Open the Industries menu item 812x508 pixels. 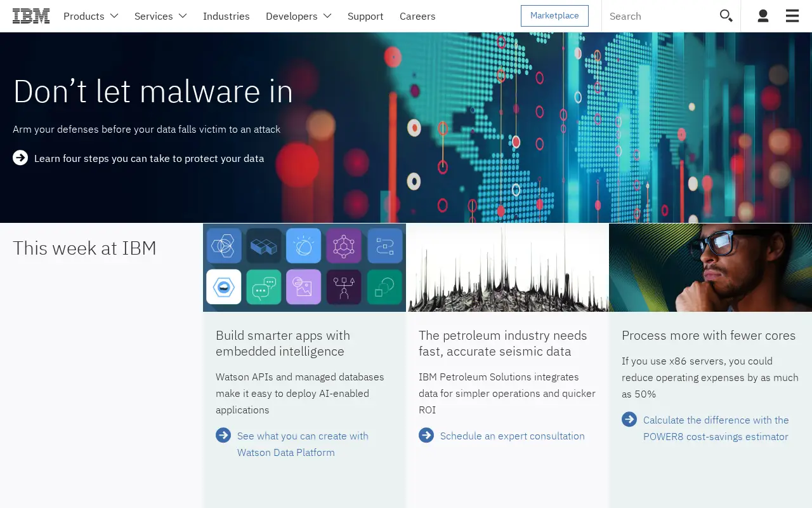pyautogui.click(x=226, y=16)
